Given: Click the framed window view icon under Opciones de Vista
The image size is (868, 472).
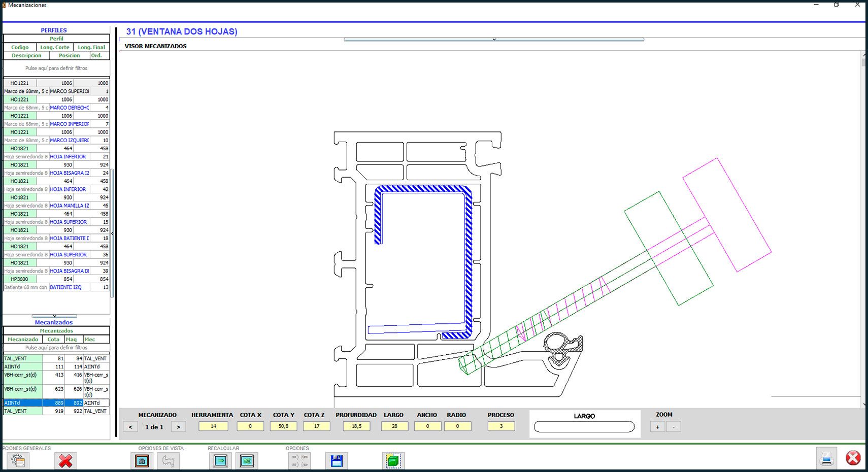Looking at the screenshot, I should coord(142,460).
